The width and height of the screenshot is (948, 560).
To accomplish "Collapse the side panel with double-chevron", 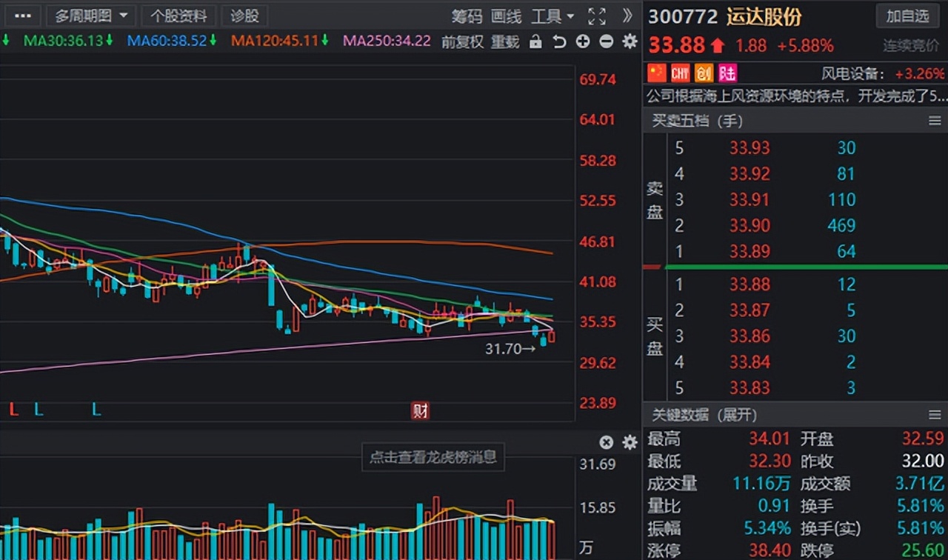I will click(x=627, y=16).
